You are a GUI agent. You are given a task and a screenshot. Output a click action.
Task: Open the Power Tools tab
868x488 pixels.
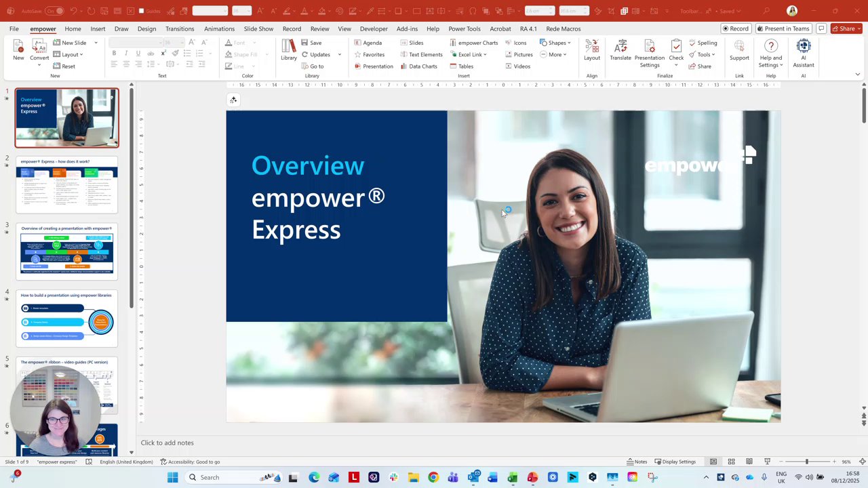[x=464, y=28]
